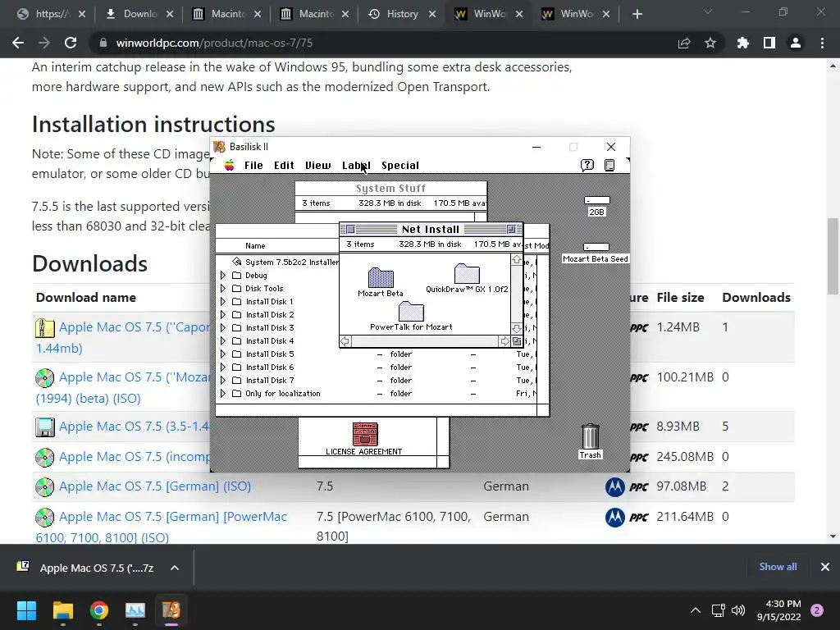Open the Edit menu in Mac OS

click(x=284, y=166)
